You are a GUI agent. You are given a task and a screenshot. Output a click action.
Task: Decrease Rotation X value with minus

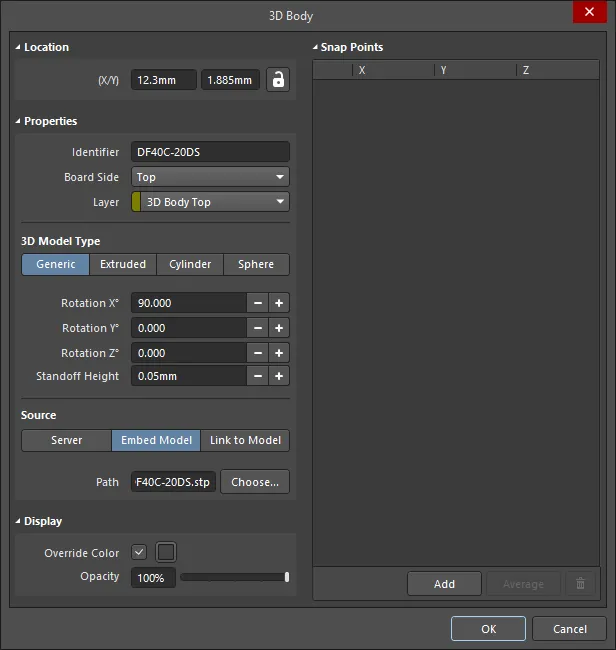257,303
